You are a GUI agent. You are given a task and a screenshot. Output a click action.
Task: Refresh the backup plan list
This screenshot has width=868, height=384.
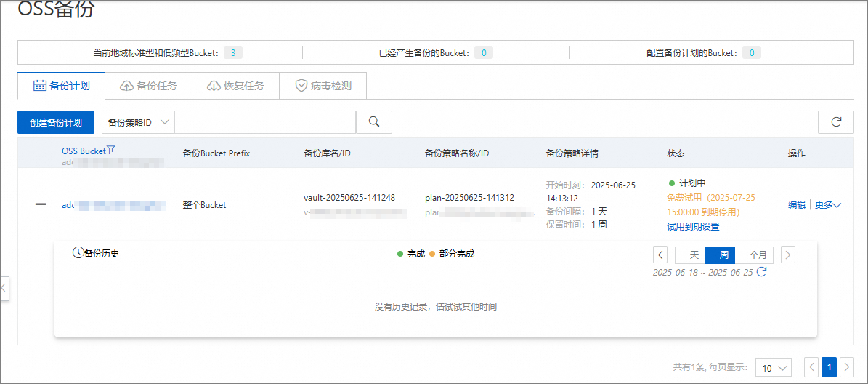(836, 122)
